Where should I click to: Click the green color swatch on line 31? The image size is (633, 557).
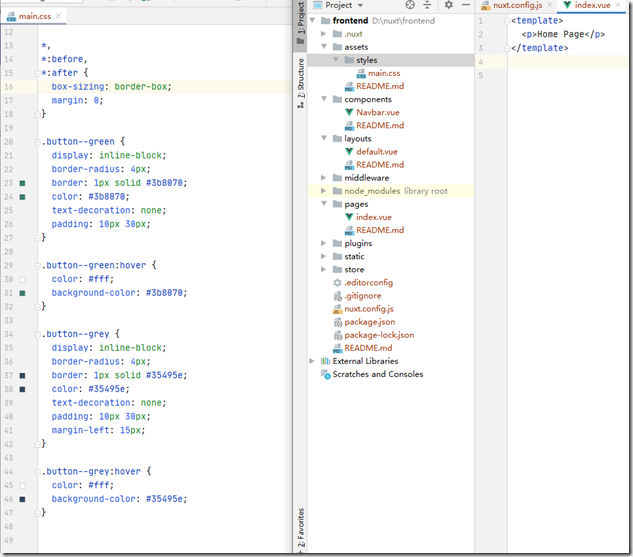[x=23, y=293]
